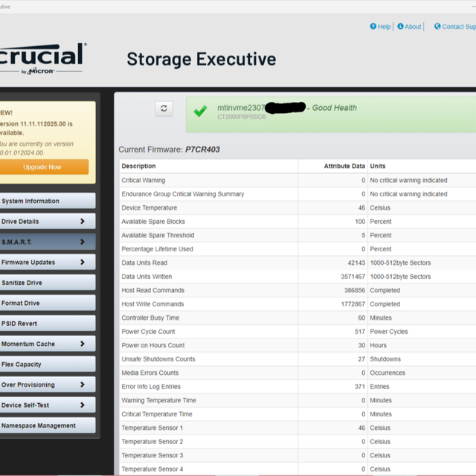Click the Storage Executive title
Viewport: 476px width, 476px height.
202,59
